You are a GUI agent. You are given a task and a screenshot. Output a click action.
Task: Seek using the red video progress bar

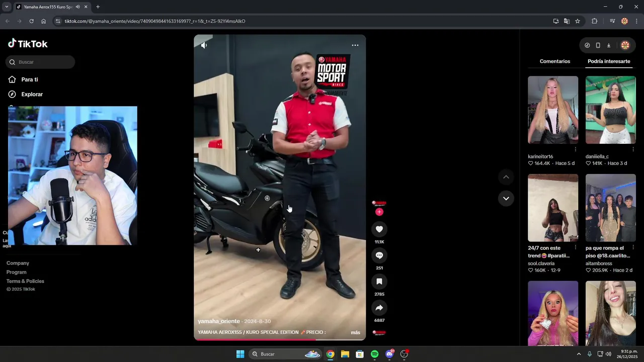280,339
